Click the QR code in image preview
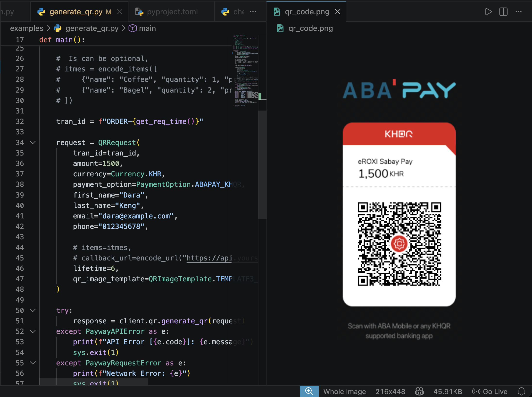The image size is (532, 397). (x=399, y=244)
